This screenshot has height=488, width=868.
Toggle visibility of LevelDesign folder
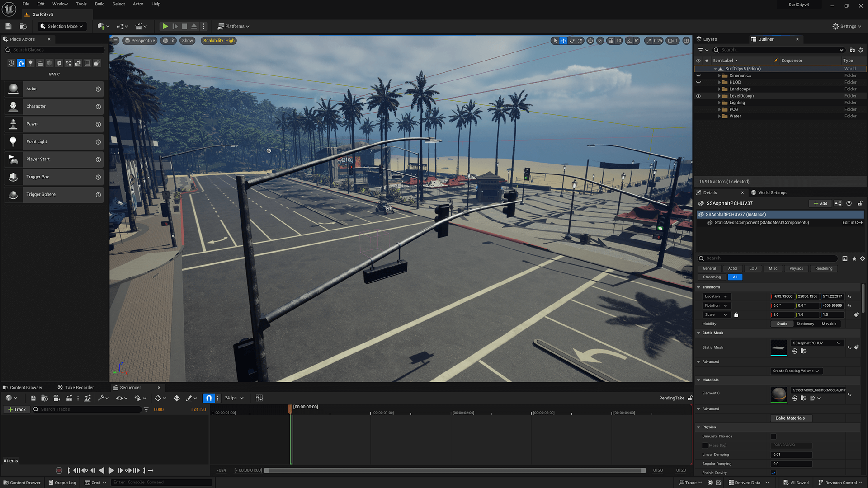[x=698, y=96]
